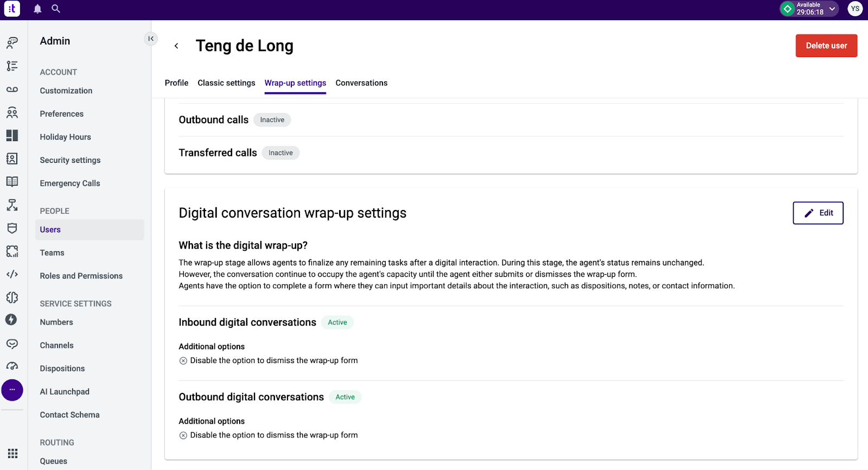Open the notifications bell

click(37, 9)
